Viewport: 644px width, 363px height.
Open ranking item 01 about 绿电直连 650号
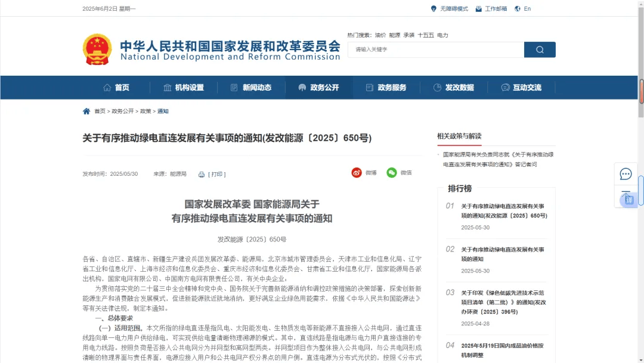point(504,210)
